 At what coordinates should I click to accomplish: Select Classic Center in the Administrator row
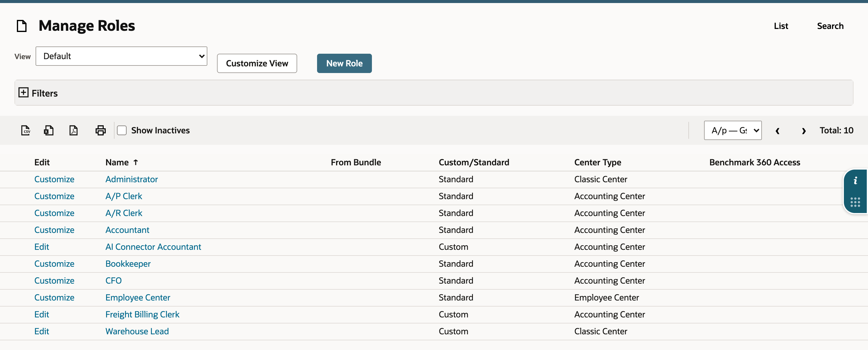tap(600, 180)
